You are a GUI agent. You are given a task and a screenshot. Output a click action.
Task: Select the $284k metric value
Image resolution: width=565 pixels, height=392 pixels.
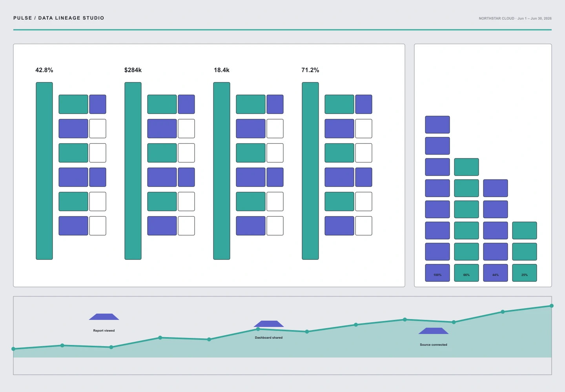click(x=133, y=70)
